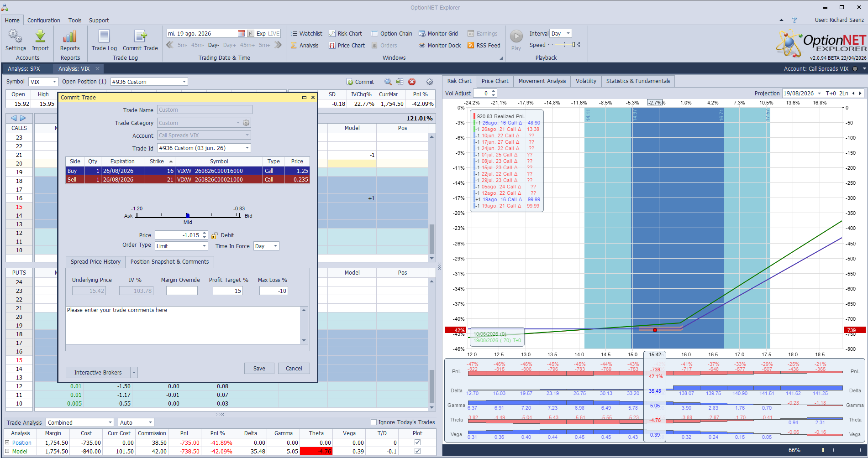
Task: Open Statistics & Fundamentals tab
Action: [x=638, y=81]
